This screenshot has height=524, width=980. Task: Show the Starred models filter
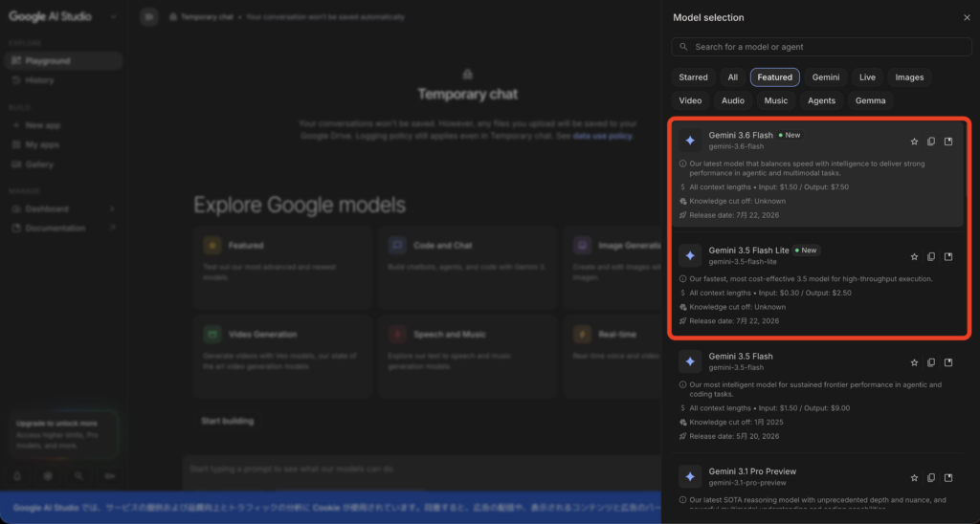pyautogui.click(x=693, y=77)
